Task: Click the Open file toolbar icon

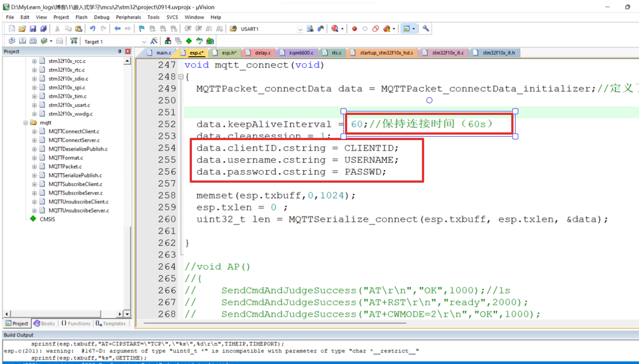Action: click(22, 28)
